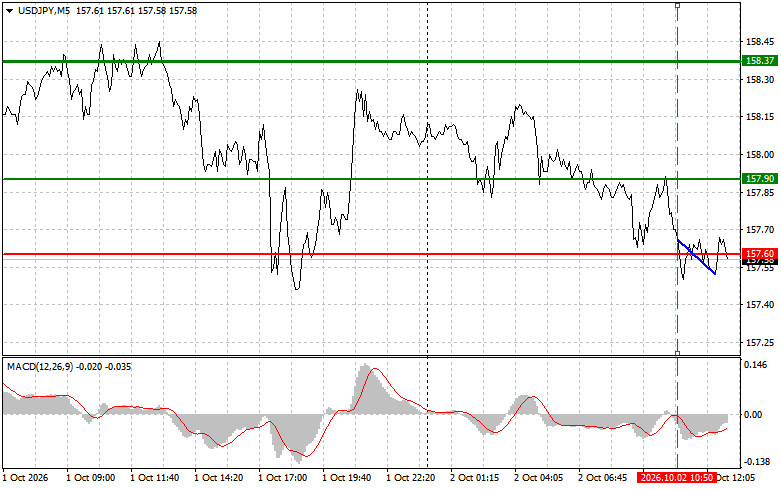781x489 pixels.
Task: Select the 2 Oct 04:05 time axis label
Action: (538, 478)
